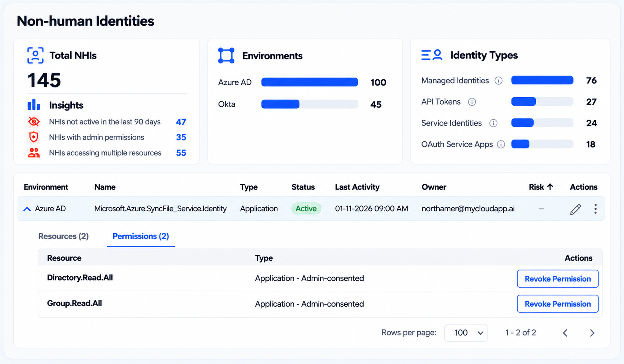Go to the next page arrow
The height and width of the screenshot is (364, 624).
(x=592, y=333)
